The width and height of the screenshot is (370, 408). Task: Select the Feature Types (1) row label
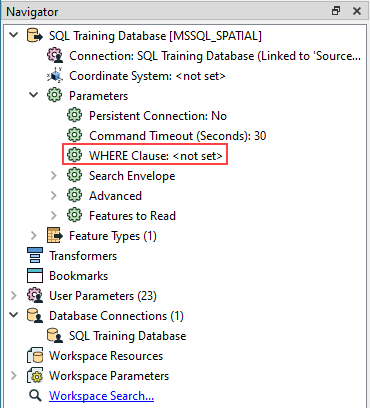click(x=113, y=236)
